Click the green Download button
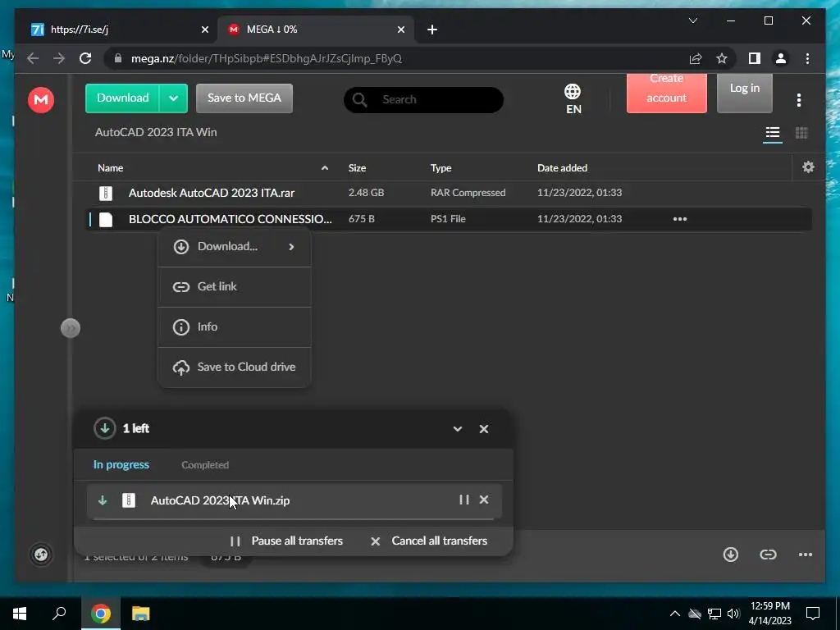Screen dimensions: 840x630 123,98
